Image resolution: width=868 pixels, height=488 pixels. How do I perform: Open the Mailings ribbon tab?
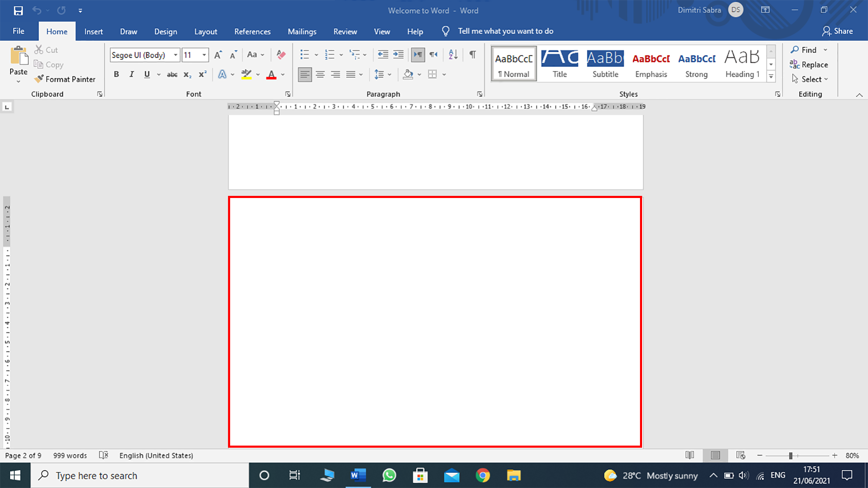(x=302, y=31)
